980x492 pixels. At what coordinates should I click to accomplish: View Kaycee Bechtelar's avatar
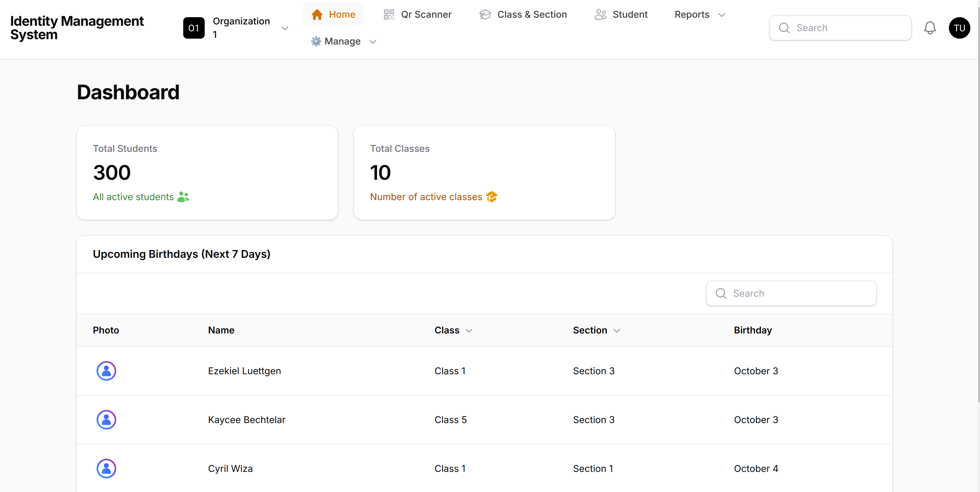(x=107, y=420)
